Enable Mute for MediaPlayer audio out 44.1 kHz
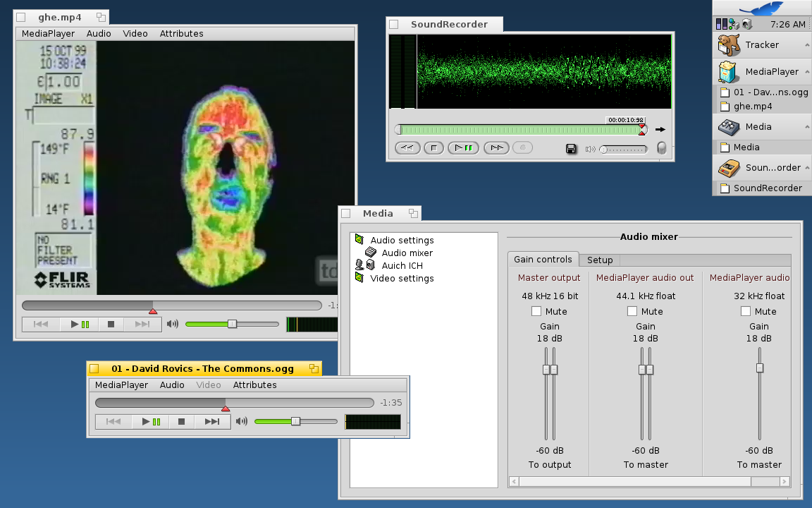 (632, 311)
